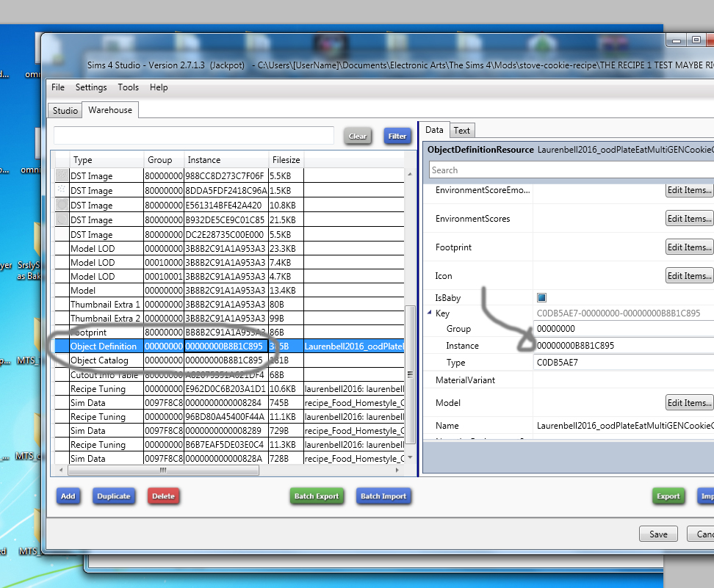Edit the Name value field
714x588 pixels.
tap(624, 426)
